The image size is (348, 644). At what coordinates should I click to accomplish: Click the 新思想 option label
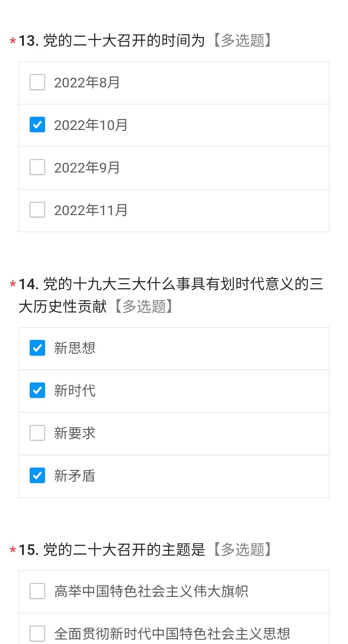pyautogui.click(x=75, y=348)
